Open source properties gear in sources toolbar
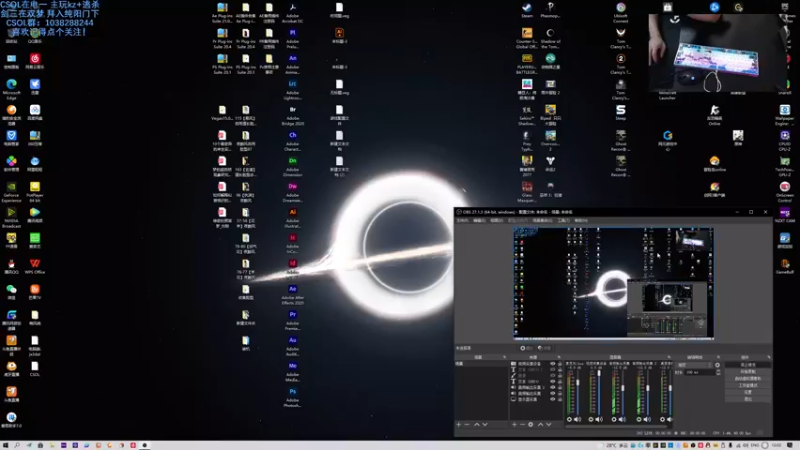The width and height of the screenshot is (800, 450). coord(531,424)
